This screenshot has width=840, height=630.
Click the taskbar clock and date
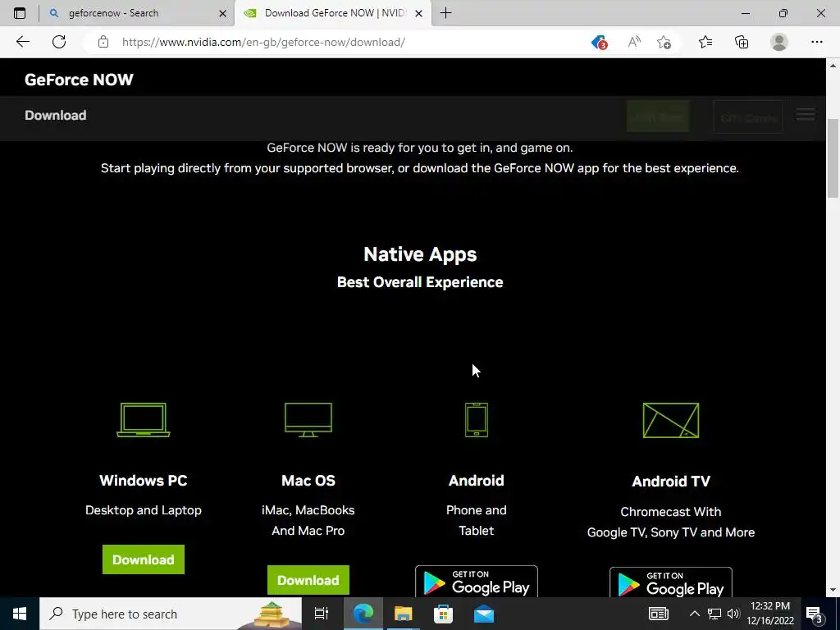click(770, 614)
